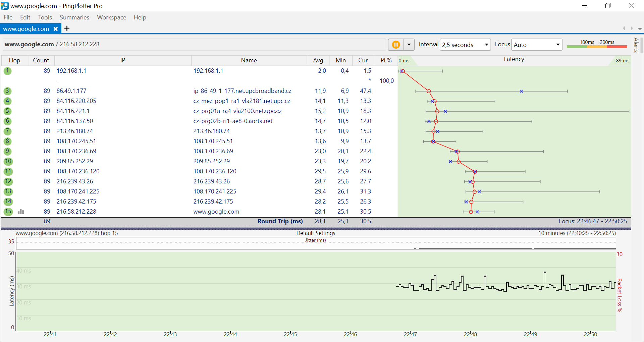Select hop 10 green circle icon

click(8, 161)
